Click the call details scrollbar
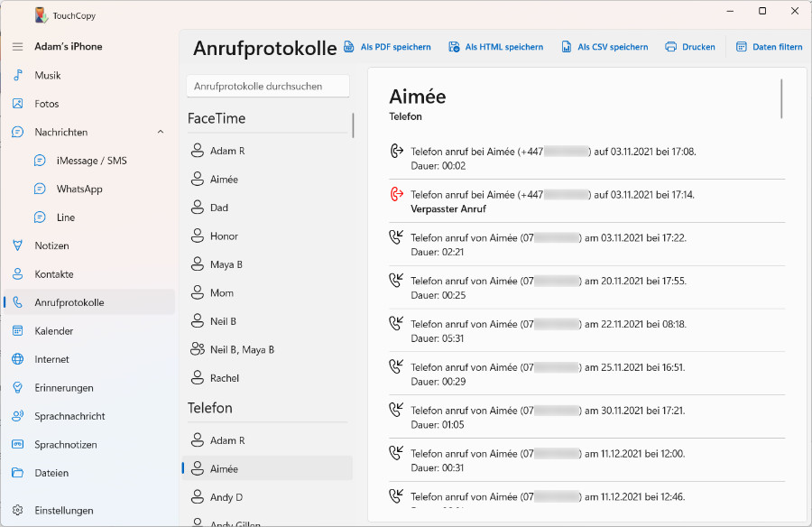Image resolution: width=812 pixels, height=527 pixels. (x=781, y=99)
